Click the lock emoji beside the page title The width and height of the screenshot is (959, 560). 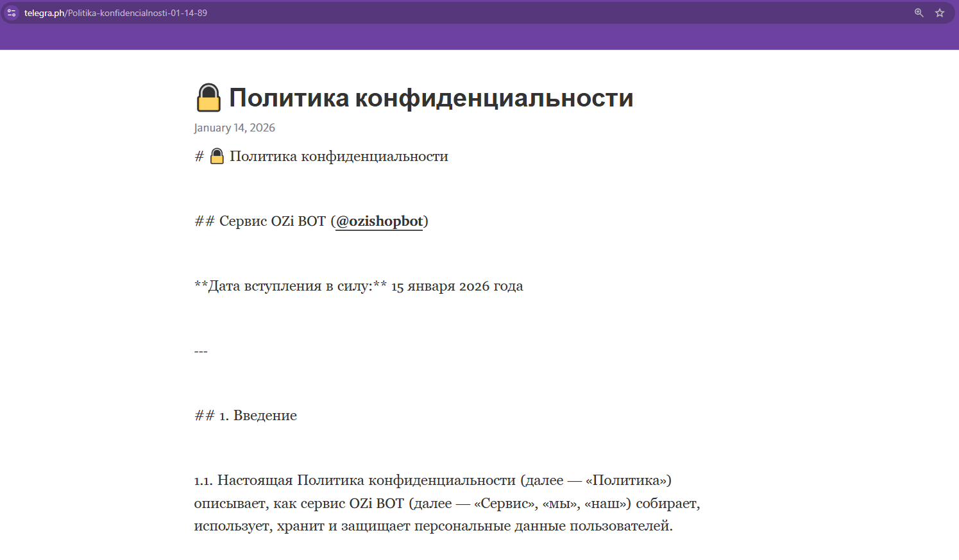coord(208,98)
